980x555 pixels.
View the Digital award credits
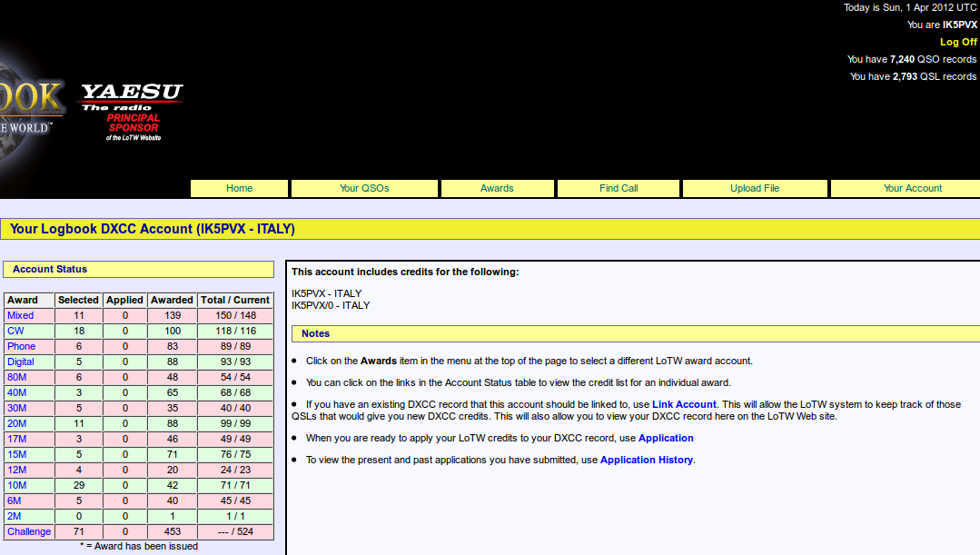click(21, 362)
